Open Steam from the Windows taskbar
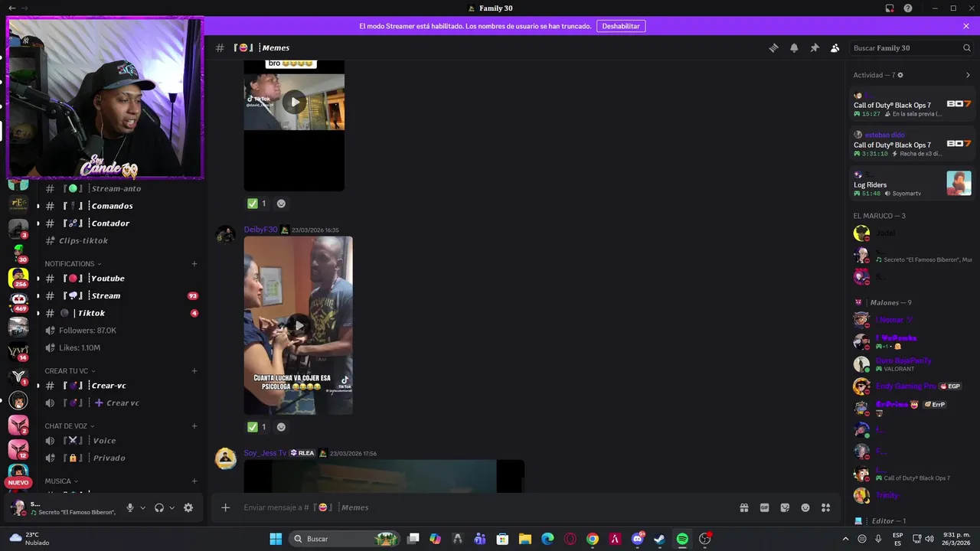The height and width of the screenshot is (551, 980). (659, 539)
